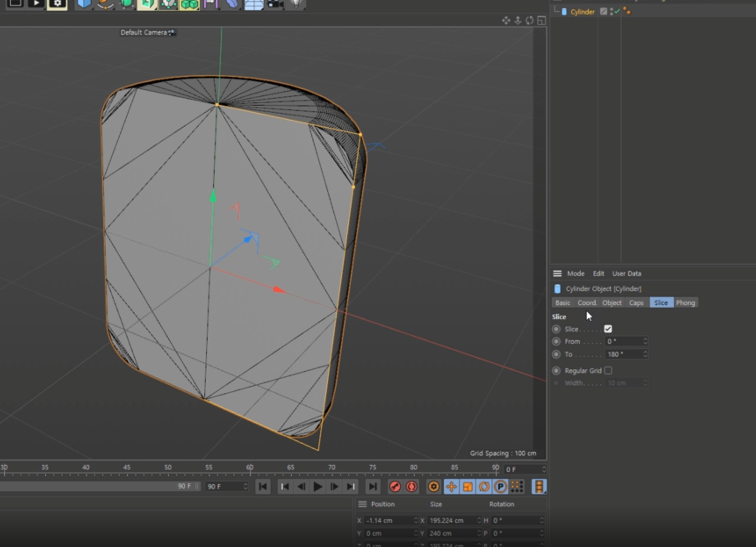This screenshot has width=756, height=547.
Task: Click the viewport toggle layout icon
Action: (x=541, y=21)
